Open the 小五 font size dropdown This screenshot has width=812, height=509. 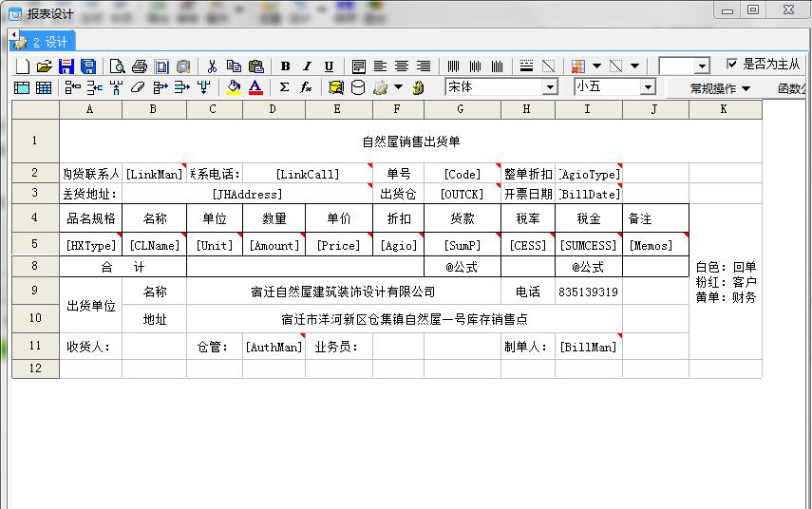click(648, 87)
